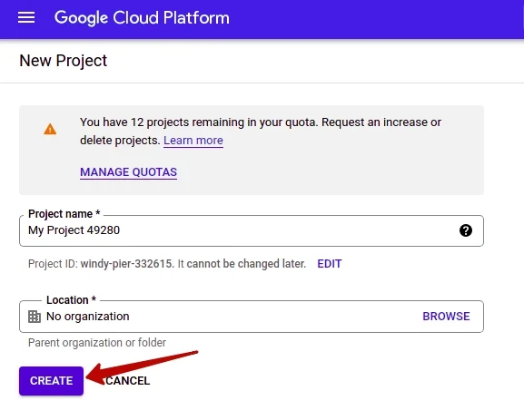Image resolution: width=524 pixels, height=420 pixels.
Task: Click 'Parent organization or folder' hint text
Action: [97, 343]
